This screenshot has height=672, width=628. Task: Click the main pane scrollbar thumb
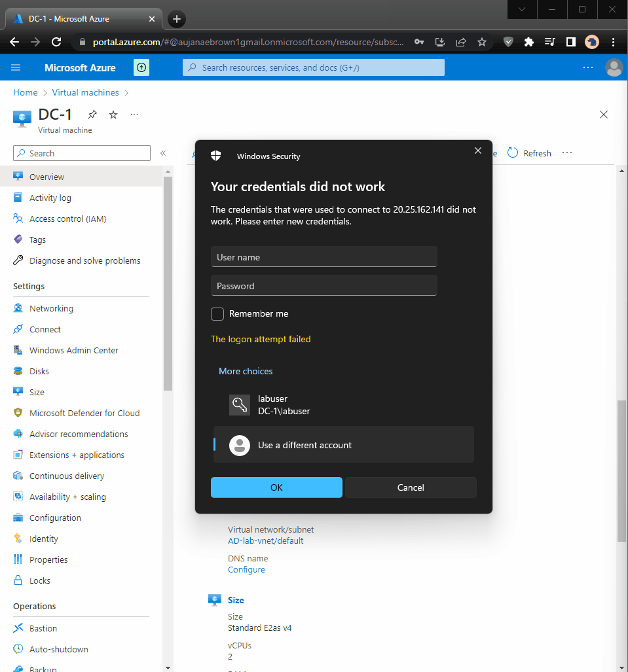(621, 471)
